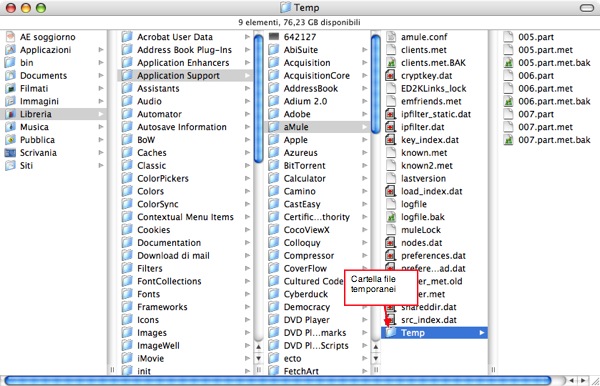Image resolution: width=600 pixels, height=386 pixels.
Task: Open the Contextual Menu Items folder
Action: (185, 217)
